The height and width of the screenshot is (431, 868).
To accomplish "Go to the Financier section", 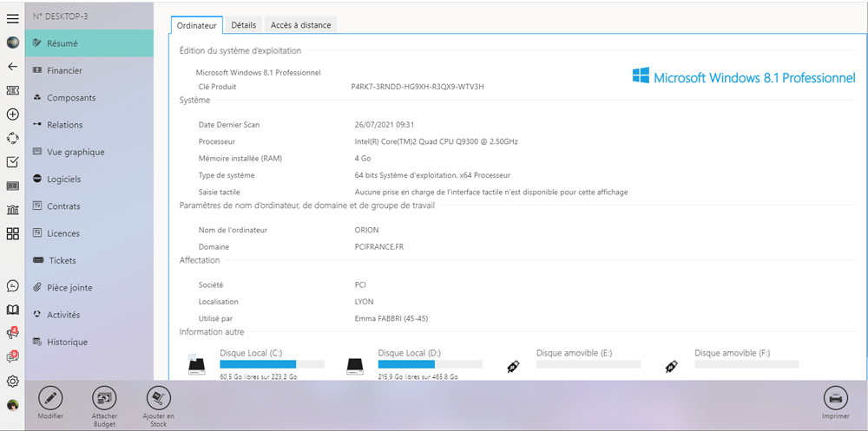I will (64, 70).
